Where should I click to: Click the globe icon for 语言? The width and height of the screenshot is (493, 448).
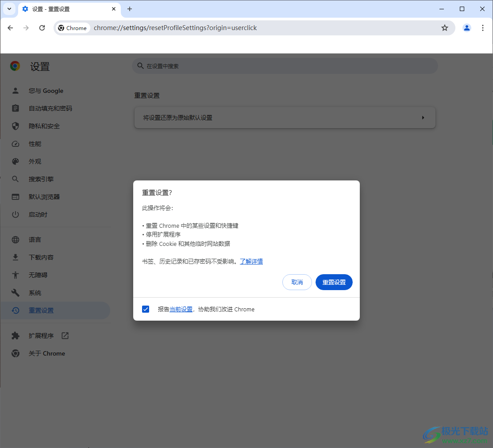coord(15,240)
